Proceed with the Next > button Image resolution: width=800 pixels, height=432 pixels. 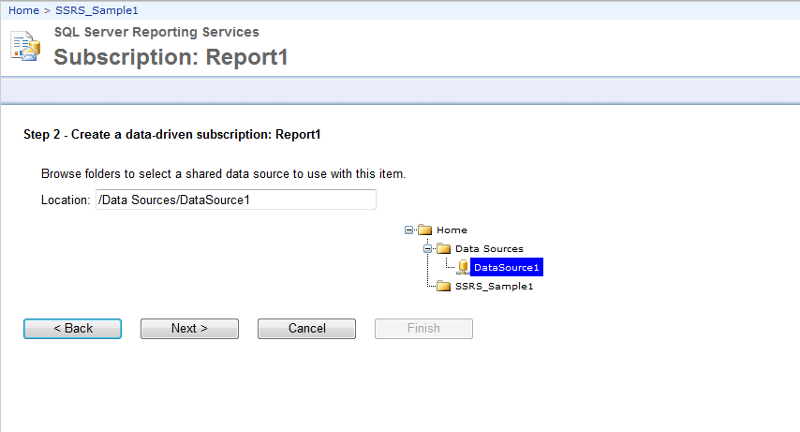[x=189, y=328]
